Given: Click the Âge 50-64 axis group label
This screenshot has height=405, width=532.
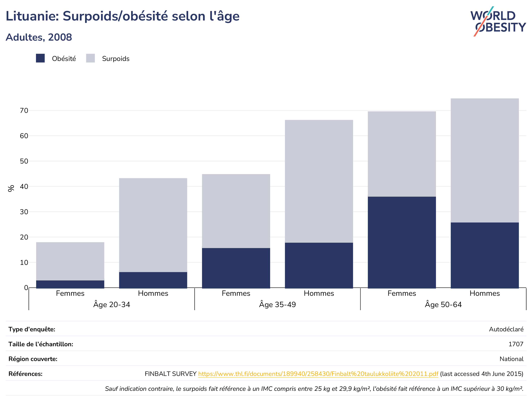Looking at the screenshot, I should (443, 304).
